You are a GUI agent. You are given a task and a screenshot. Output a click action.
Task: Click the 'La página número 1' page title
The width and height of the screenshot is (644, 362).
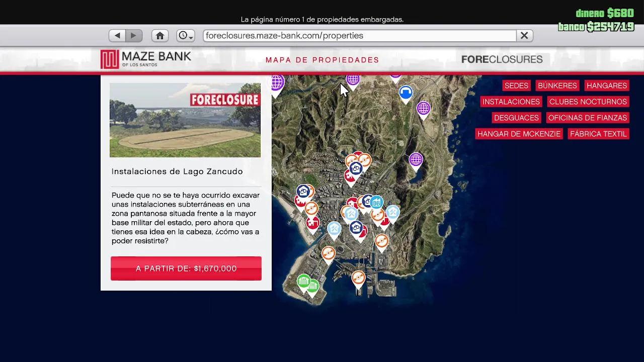tap(322, 20)
